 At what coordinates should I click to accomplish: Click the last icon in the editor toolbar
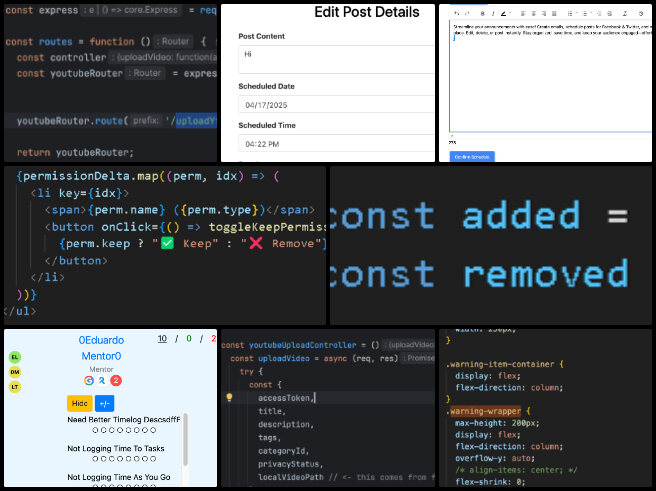click(x=641, y=13)
